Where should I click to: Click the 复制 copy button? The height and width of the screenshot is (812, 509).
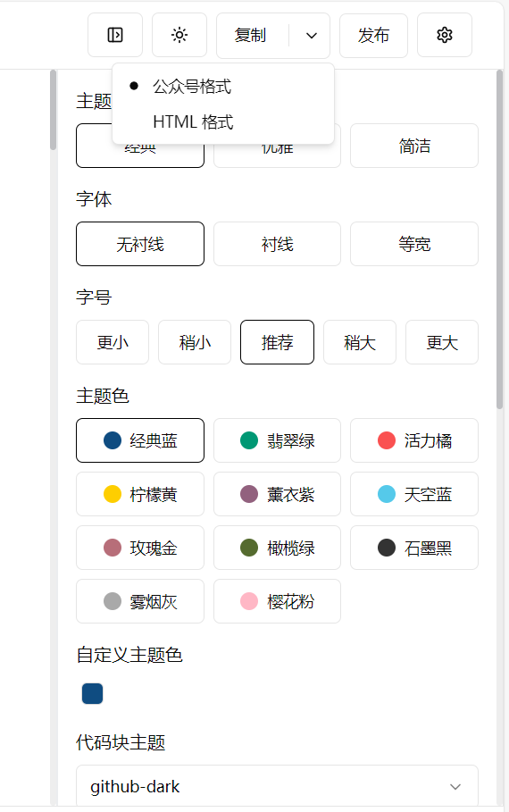pos(251,35)
